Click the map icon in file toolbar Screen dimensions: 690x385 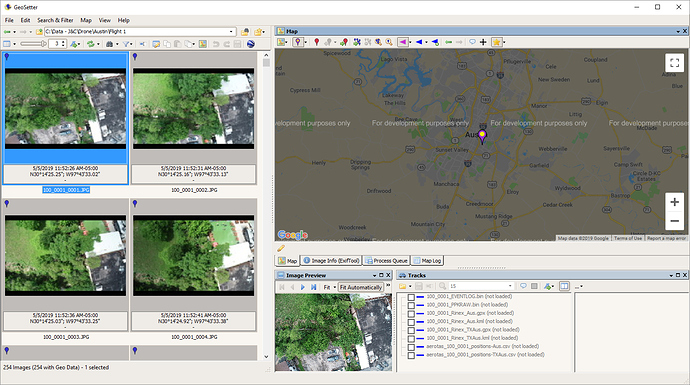coord(202,44)
